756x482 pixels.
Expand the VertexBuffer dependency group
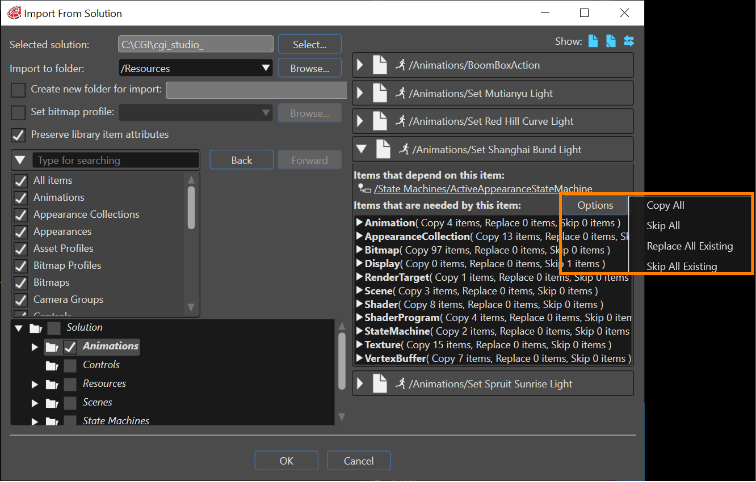click(359, 358)
